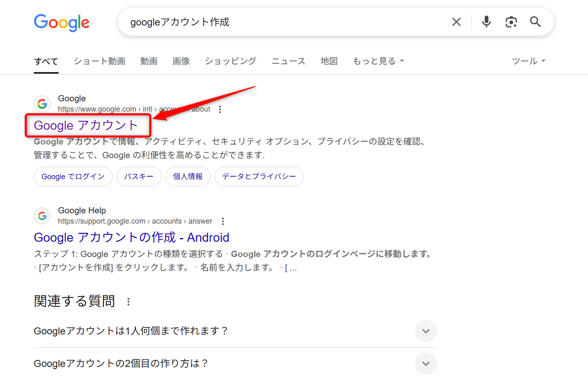Select the パスキー filter chip
This screenshot has height=376, width=588.
pos(139,176)
